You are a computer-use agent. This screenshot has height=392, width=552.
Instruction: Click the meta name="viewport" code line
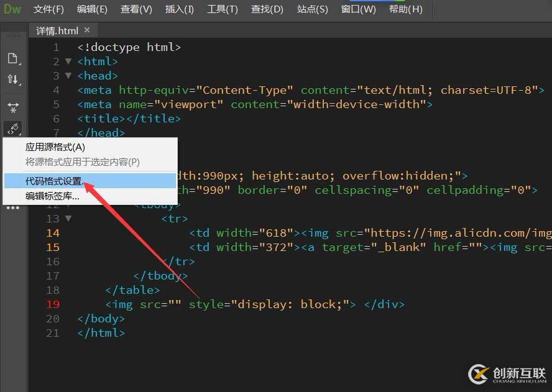(255, 104)
